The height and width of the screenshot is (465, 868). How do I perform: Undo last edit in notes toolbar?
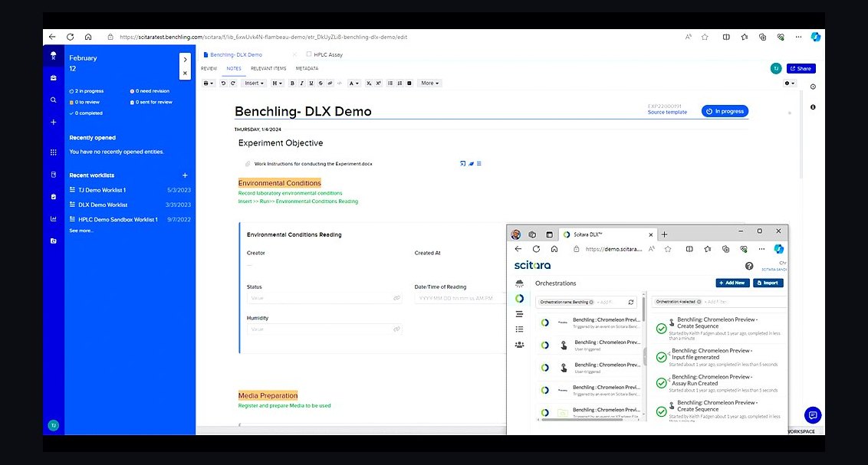(223, 83)
